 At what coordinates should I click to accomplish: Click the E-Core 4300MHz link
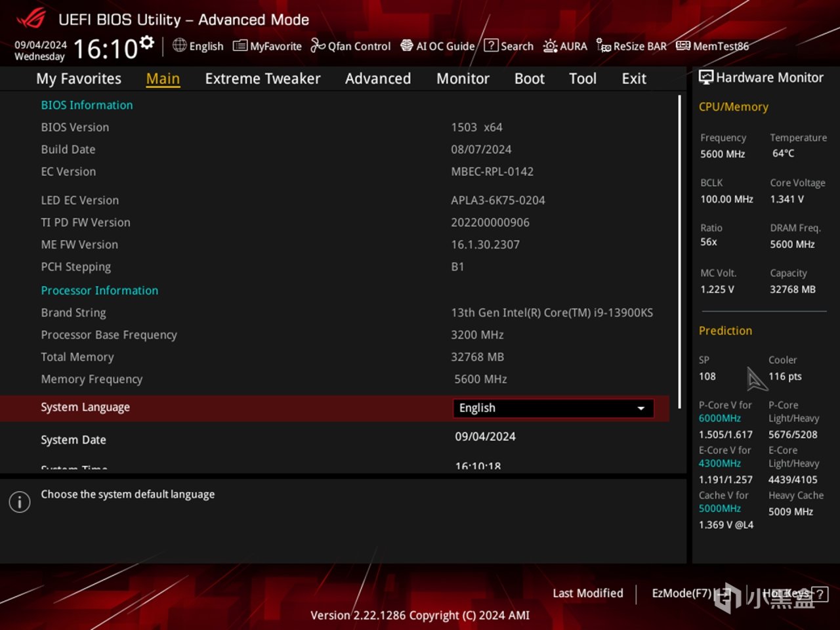[720, 464]
